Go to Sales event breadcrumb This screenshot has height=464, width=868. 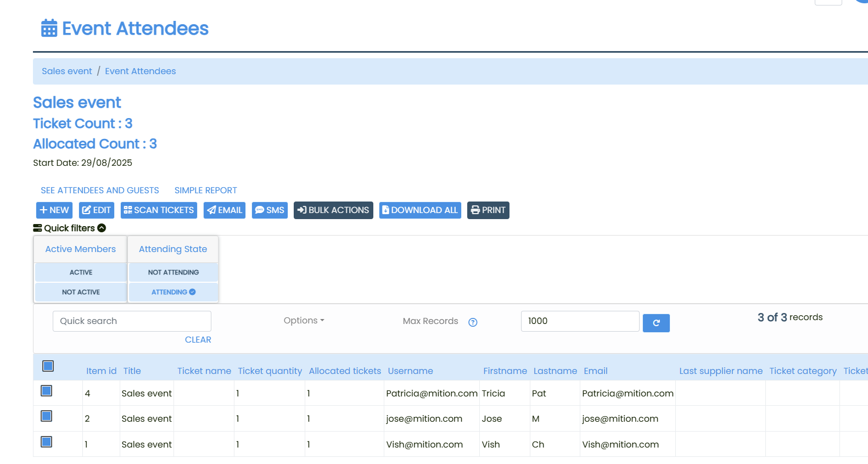67,71
